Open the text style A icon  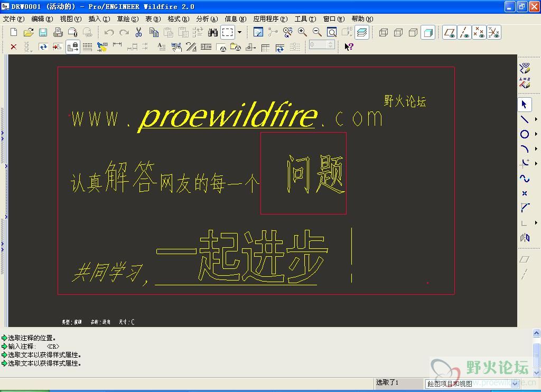click(x=161, y=47)
